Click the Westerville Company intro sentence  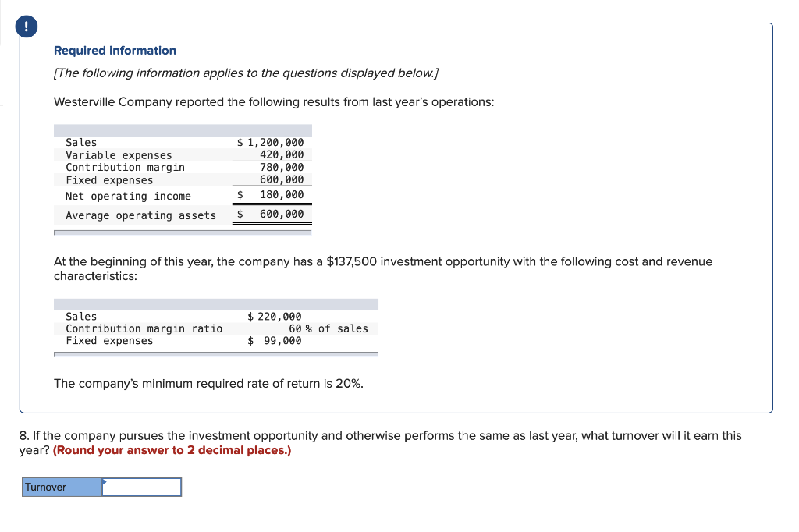(274, 102)
